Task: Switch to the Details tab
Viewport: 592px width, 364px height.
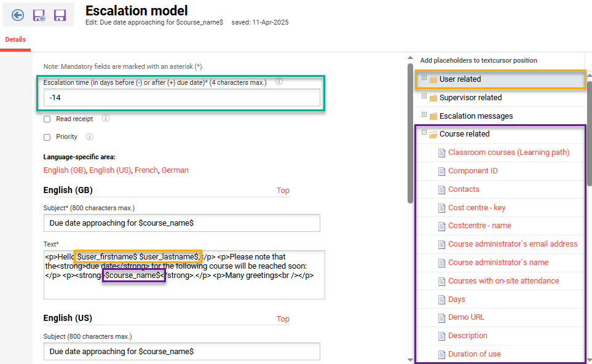Action: coord(15,39)
